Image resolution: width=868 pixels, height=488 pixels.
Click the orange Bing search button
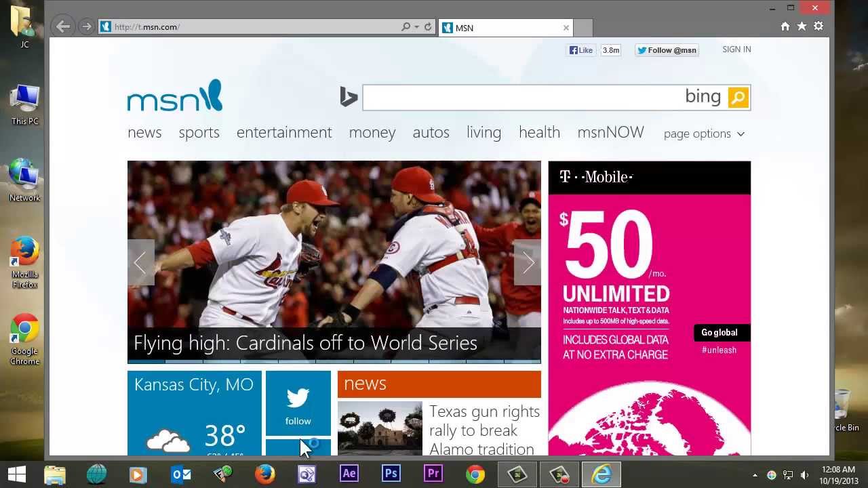pos(738,98)
